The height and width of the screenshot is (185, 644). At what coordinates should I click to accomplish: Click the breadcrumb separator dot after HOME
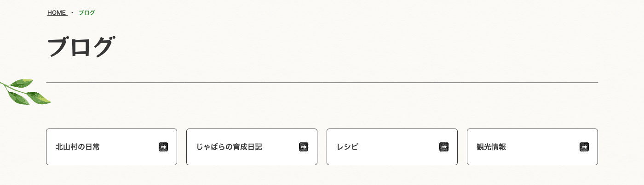pos(72,13)
